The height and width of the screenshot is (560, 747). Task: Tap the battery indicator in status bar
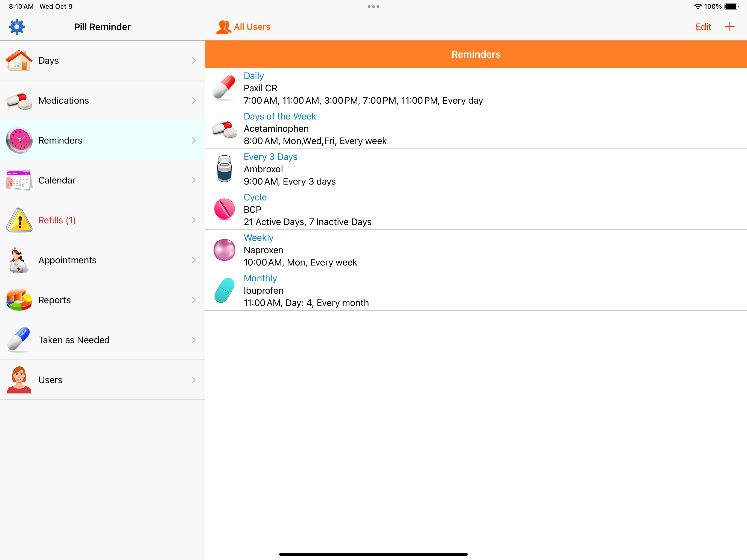(731, 6)
